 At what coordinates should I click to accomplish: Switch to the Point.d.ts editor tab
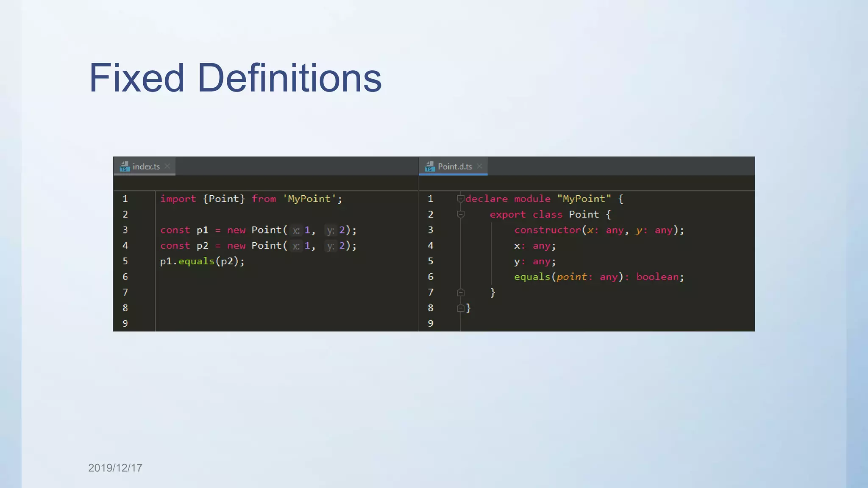tap(453, 166)
